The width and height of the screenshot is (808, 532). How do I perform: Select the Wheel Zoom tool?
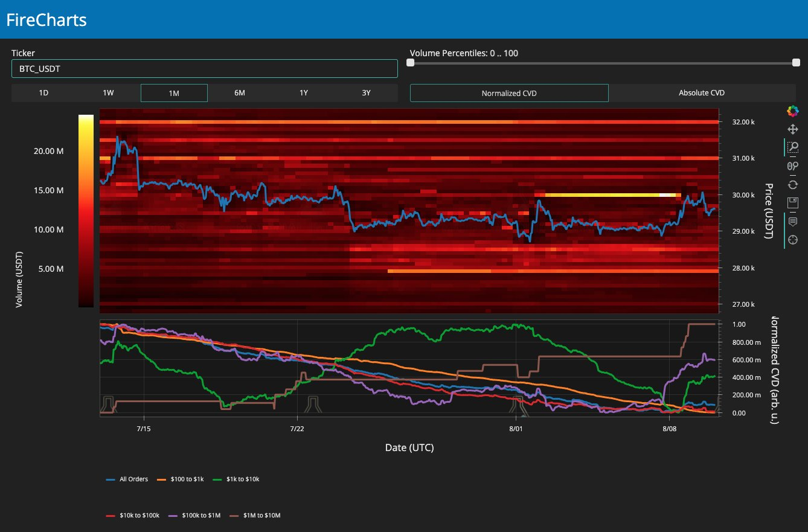793,165
